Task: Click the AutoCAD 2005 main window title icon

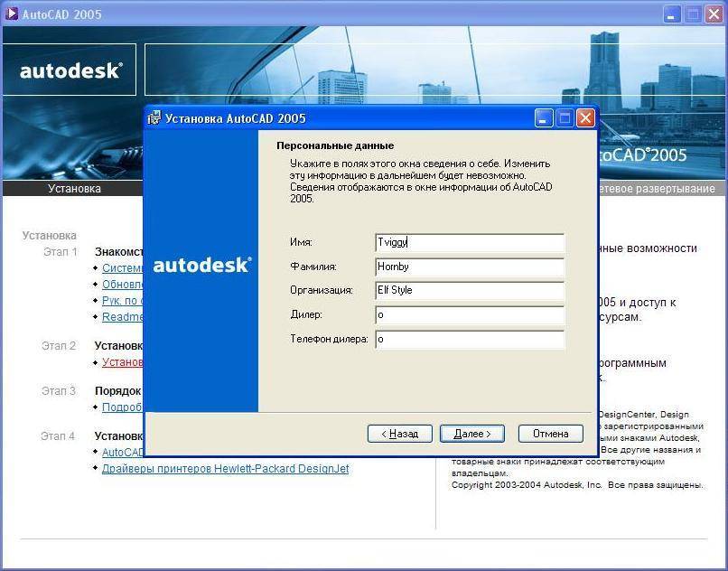Action: [x=11, y=14]
